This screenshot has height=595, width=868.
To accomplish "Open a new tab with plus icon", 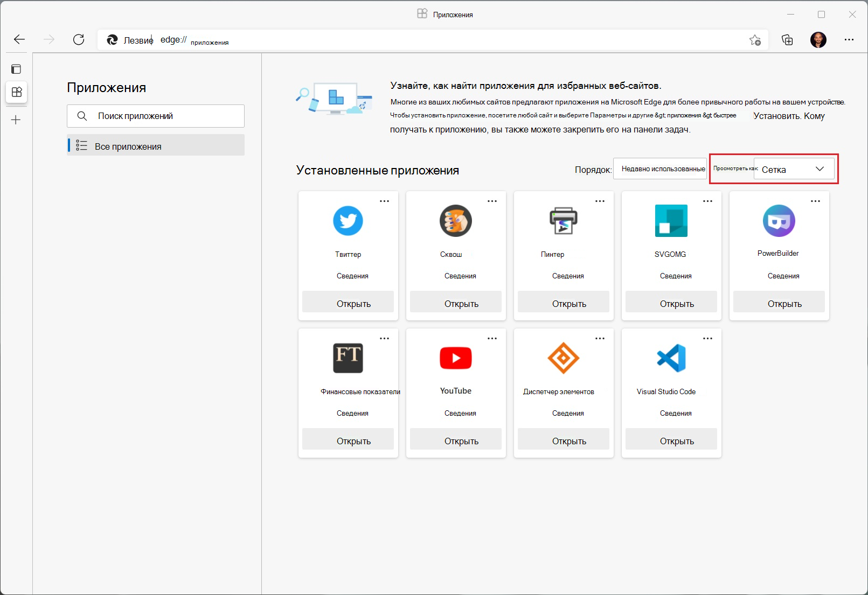I will click(x=16, y=120).
